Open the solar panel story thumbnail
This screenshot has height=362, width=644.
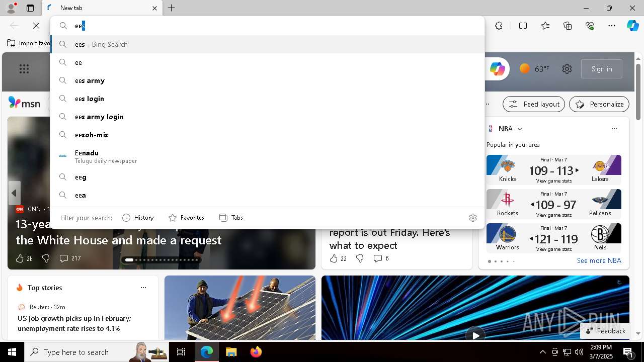[x=240, y=308]
